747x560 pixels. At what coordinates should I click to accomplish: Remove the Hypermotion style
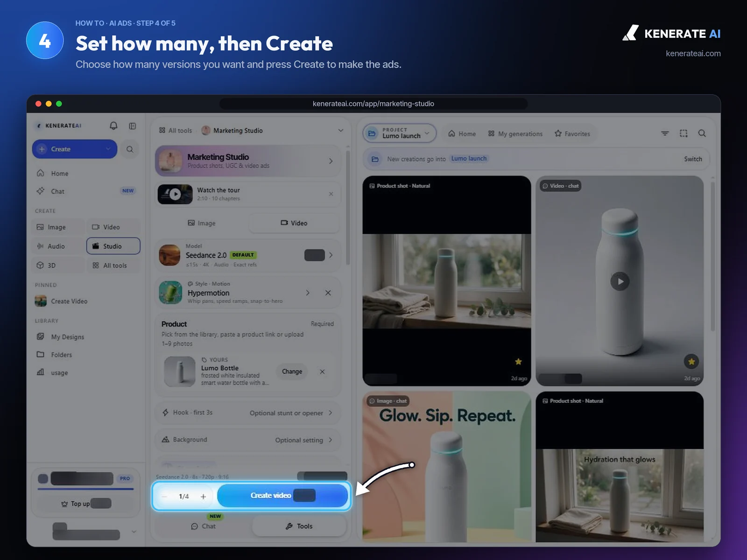[x=328, y=293]
